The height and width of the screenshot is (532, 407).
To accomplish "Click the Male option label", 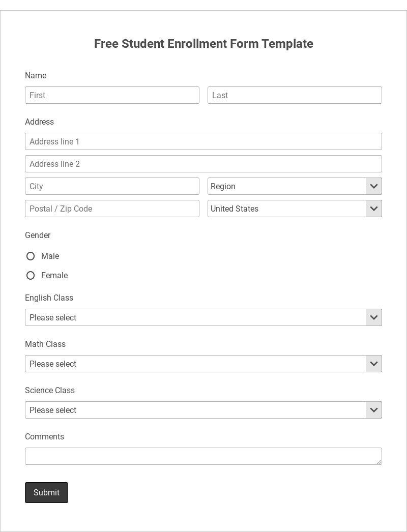I will (50, 256).
